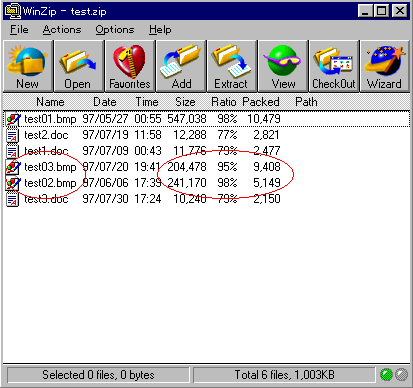Click the Open archive toolbar icon
Viewport: 413px width, 388px height.
click(79, 66)
